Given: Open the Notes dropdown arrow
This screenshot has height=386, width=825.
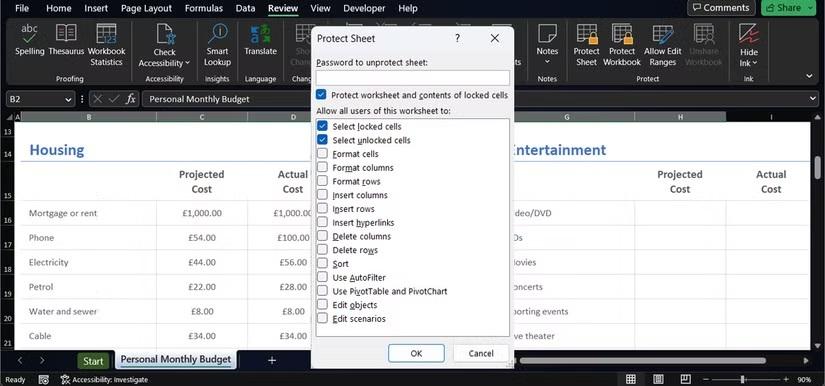Looking at the screenshot, I should 547,62.
